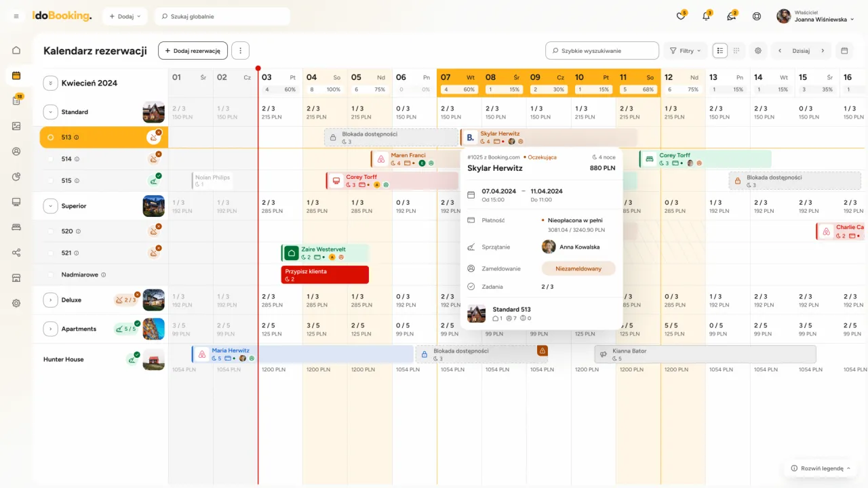
Task: Open the share icon in sidebar
Action: coord(16,253)
